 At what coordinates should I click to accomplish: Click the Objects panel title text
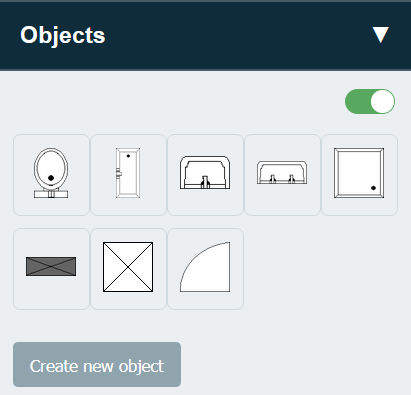(x=63, y=36)
